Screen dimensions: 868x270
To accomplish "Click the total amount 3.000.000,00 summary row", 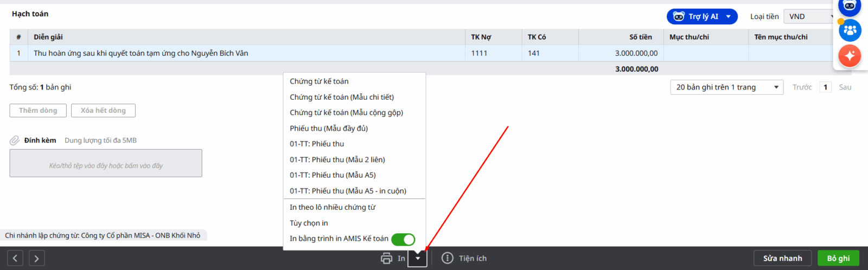I will click(x=637, y=69).
